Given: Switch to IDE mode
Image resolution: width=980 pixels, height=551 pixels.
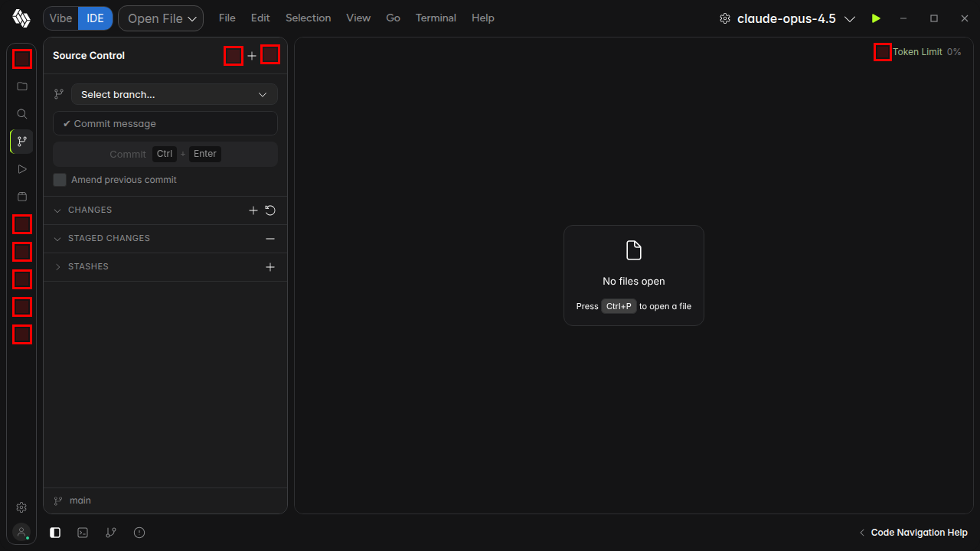Looking at the screenshot, I should (95, 18).
